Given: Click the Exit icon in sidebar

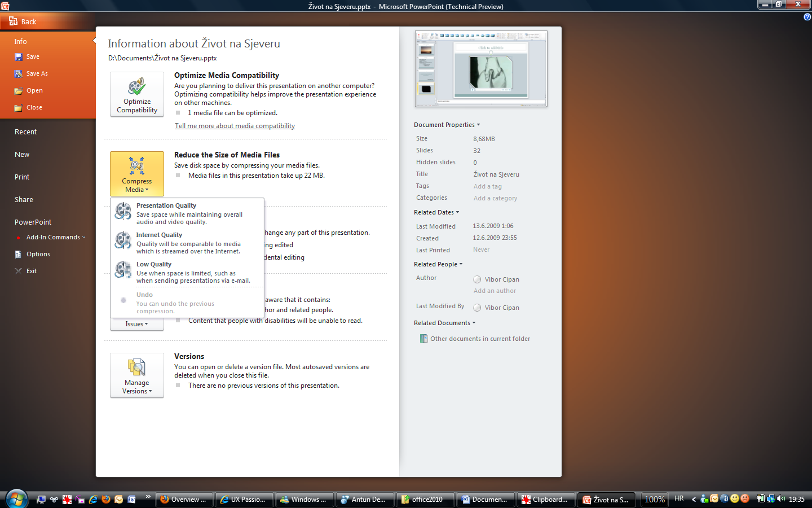Looking at the screenshot, I should coord(18,271).
